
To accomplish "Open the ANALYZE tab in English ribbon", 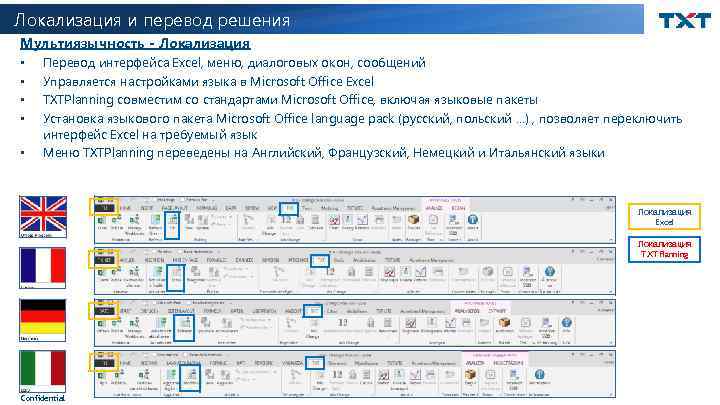I will 434,208.
